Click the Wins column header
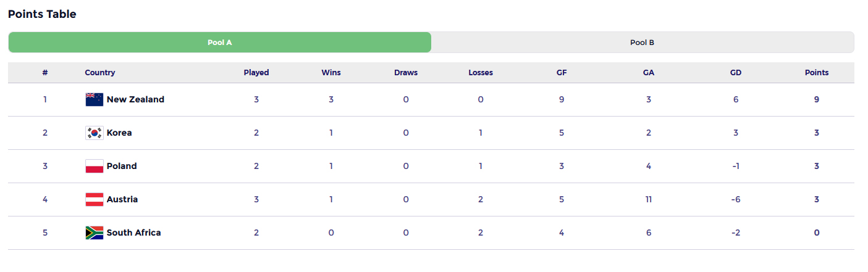 [331, 72]
